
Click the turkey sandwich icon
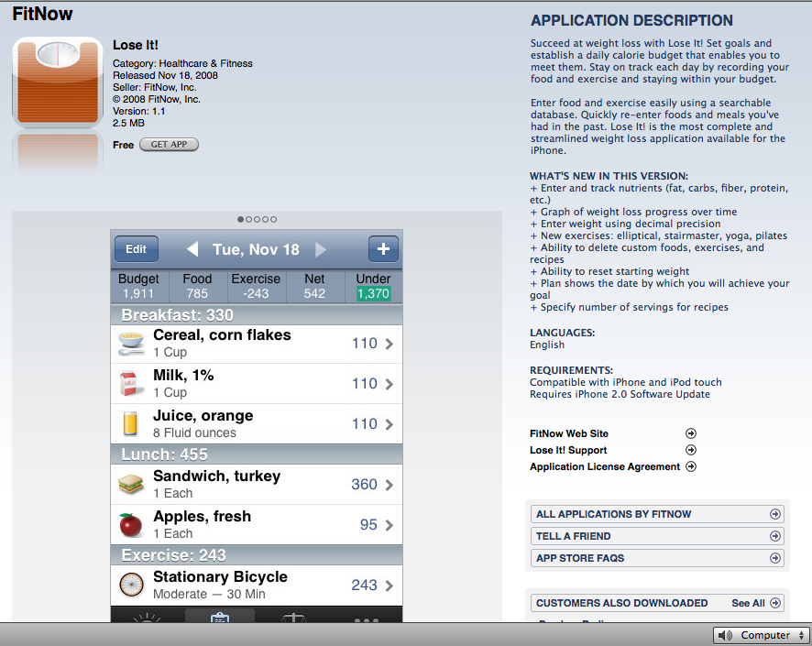pyautogui.click(x=130, y=485)
